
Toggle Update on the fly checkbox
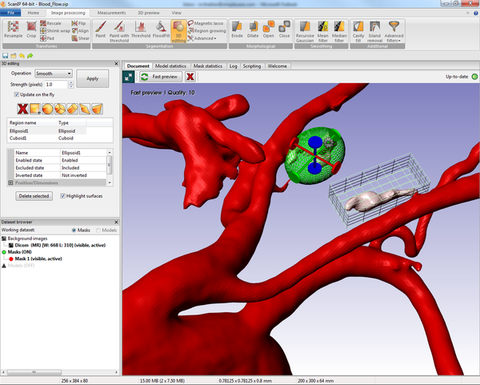16,95
